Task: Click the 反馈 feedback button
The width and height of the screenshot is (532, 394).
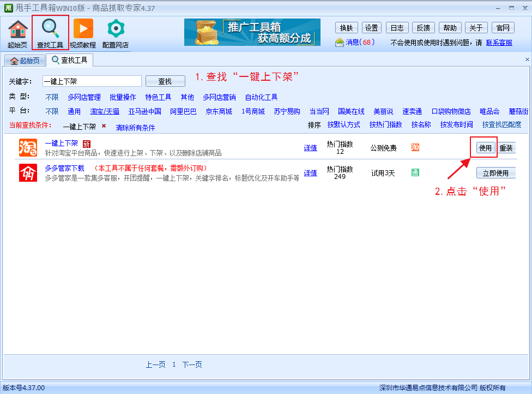Action: tap(424, 28)
